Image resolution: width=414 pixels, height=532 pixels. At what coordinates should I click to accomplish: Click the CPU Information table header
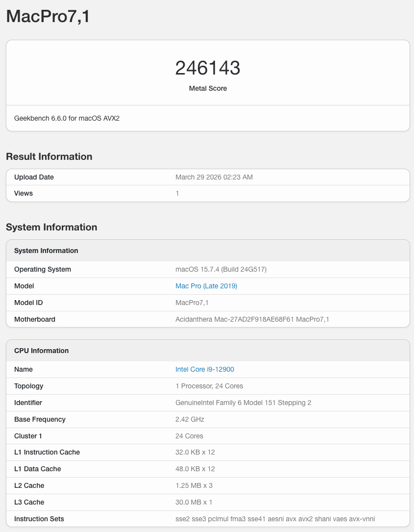point(41,351)
